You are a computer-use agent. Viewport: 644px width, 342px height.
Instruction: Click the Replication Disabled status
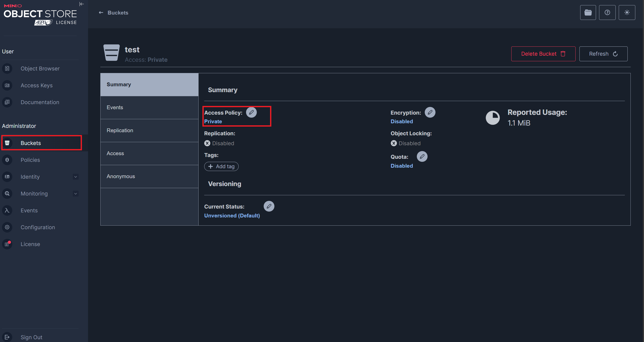click(219, 143)
